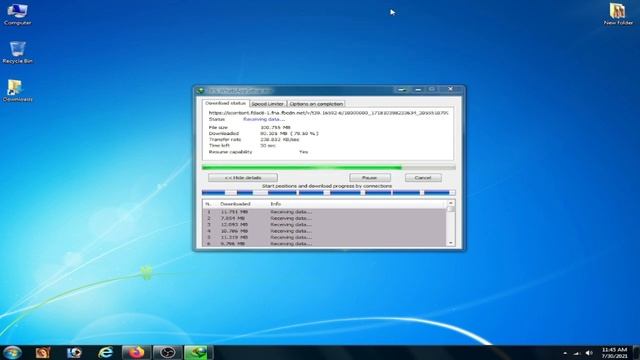Open the Speed Limiter tab

(267, 104)
